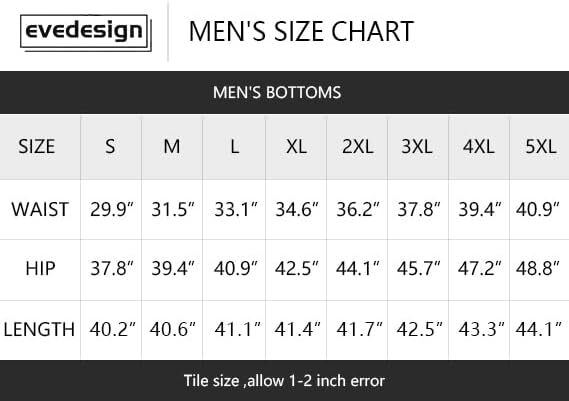Click the MEN'S SIZE CHART title

pyautogui.click(x=301, y=32)
